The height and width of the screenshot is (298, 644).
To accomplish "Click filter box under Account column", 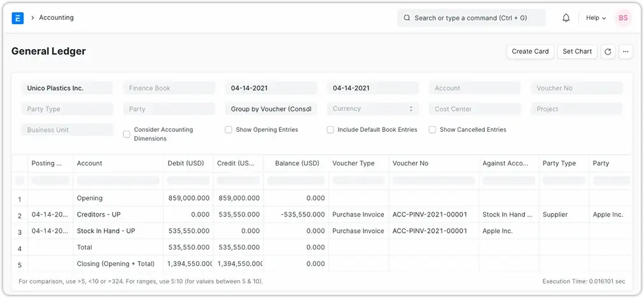I will point(118,180).
